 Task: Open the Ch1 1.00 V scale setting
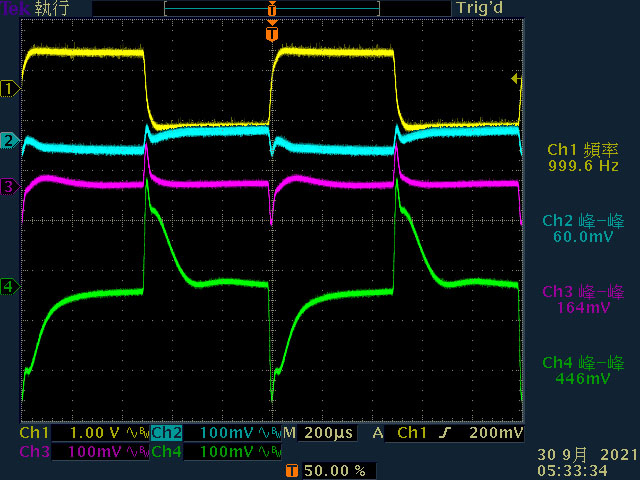pyautogui.click(x=95, y=433)
